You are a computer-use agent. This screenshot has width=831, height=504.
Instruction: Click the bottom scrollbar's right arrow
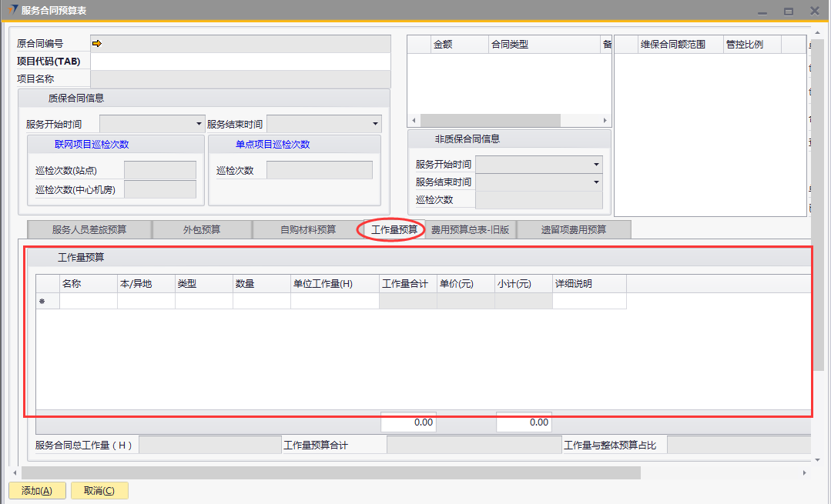click(806, 472)
